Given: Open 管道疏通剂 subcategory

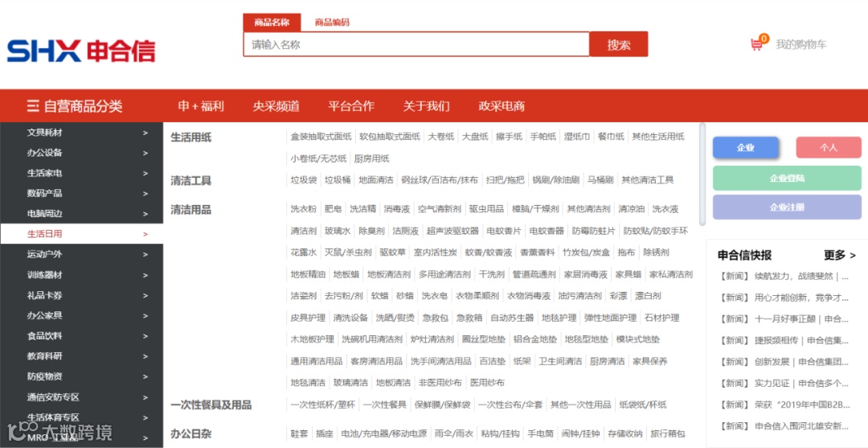Looking at the screenshot, I should point(534,274).
